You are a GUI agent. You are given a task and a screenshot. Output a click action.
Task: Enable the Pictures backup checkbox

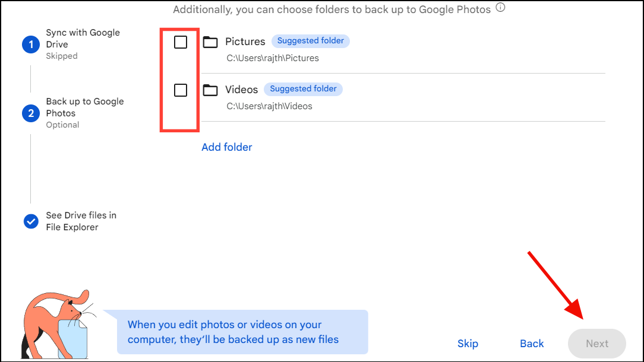pos(179,42)
